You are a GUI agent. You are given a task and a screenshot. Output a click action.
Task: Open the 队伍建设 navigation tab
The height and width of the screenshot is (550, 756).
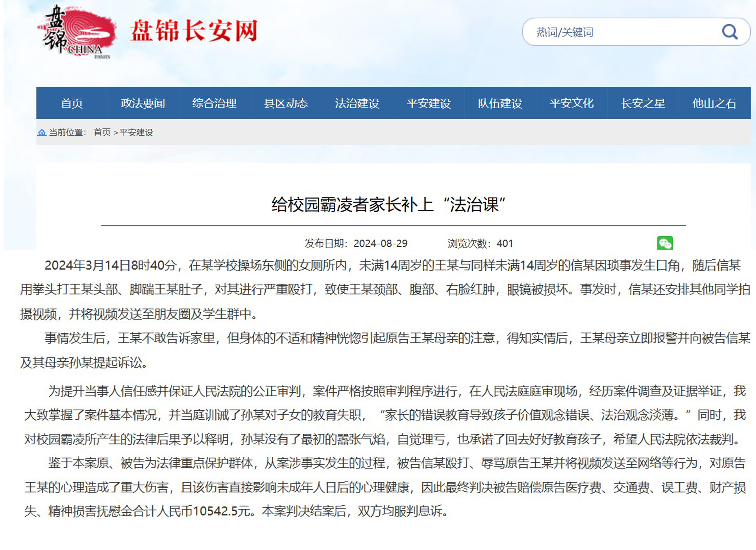pyautogui.click(x=500, y=103)
